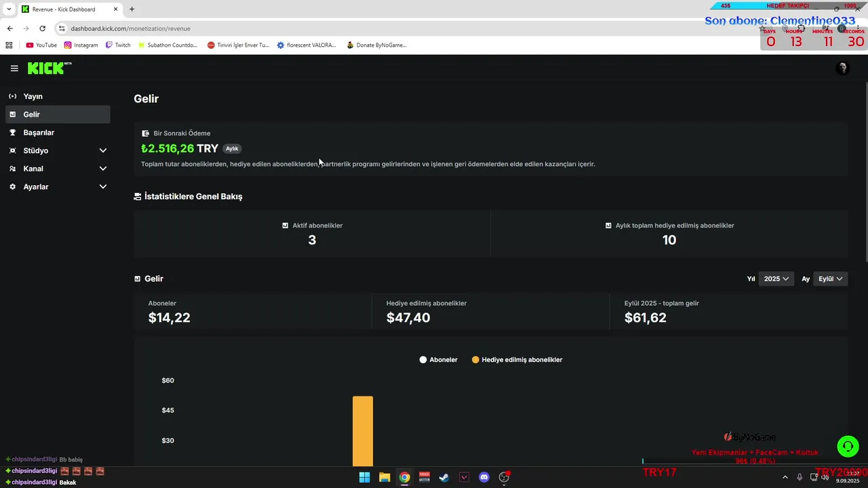Screen dimensions: 868x488
Task: Open File Explorer from the taskbar
Action: tap(384, 477)
